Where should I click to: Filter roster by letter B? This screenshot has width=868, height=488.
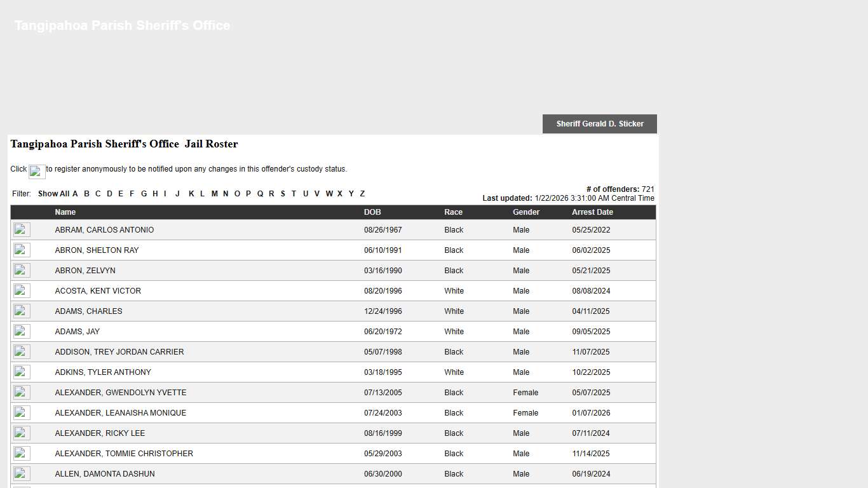[x=86, y=194]
